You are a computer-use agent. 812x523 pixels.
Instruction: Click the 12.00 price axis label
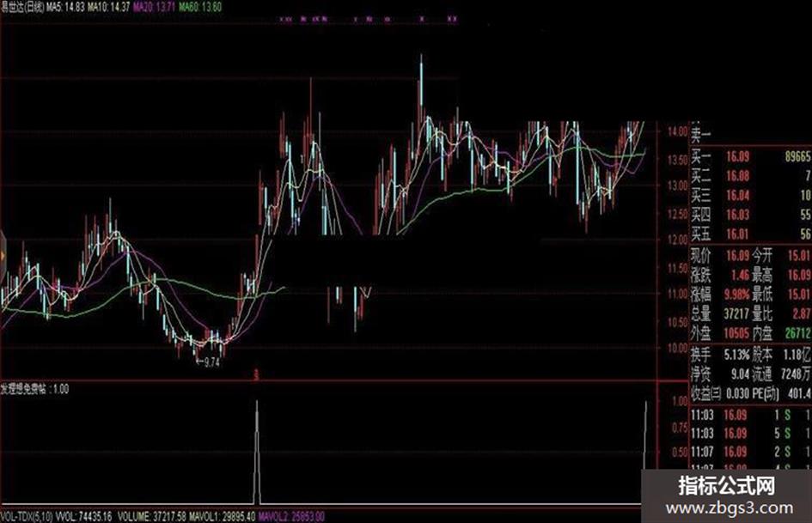tap(677, 240)
